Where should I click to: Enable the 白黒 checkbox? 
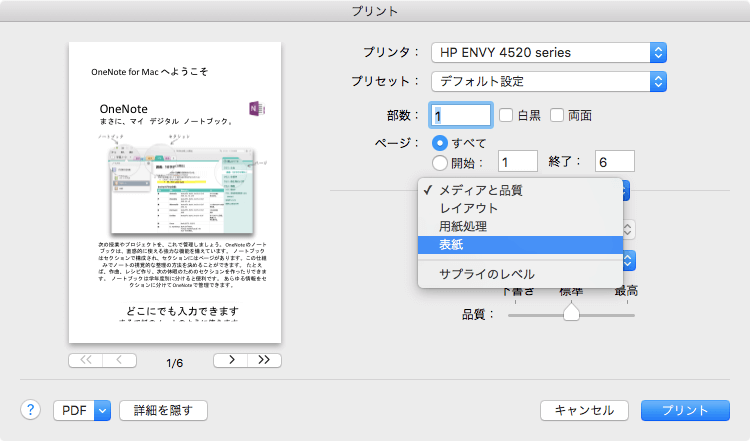point(506,115)
